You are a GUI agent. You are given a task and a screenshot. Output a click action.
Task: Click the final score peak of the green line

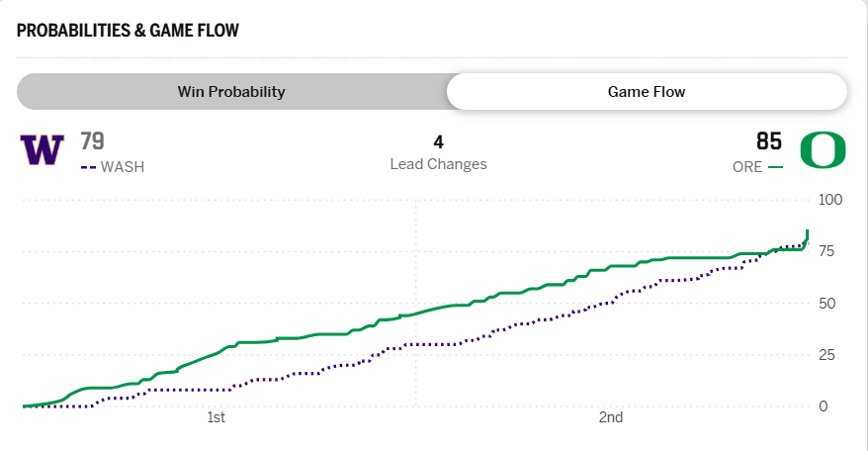pyautogui.click(x=808, y=231)
